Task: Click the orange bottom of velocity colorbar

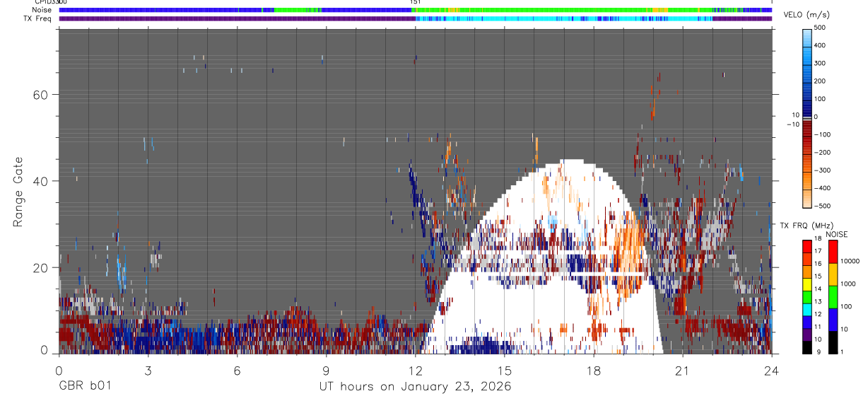Action: pyautogui.click(x=807, y=199)
